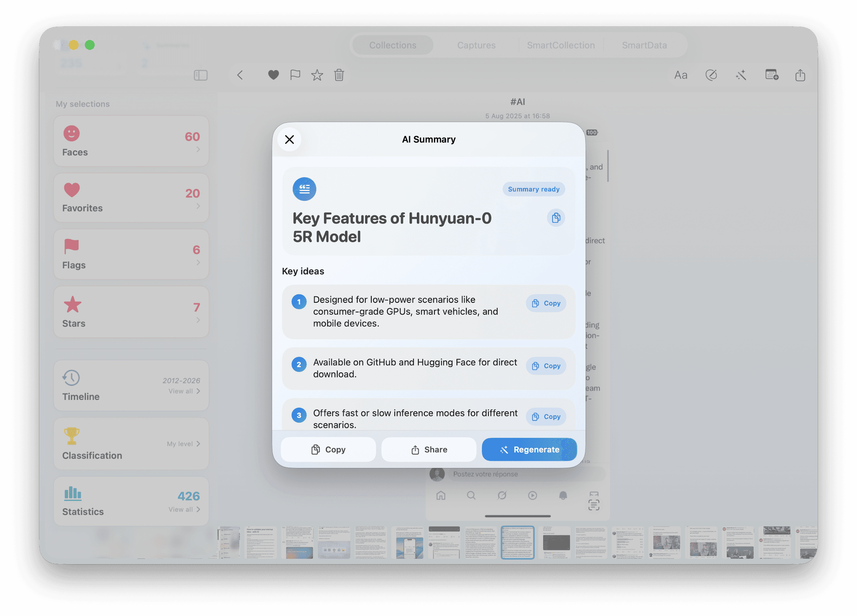The image size is (857, 616).
Task: Close the AI Summary dialog
Action: tap(289, 140)
